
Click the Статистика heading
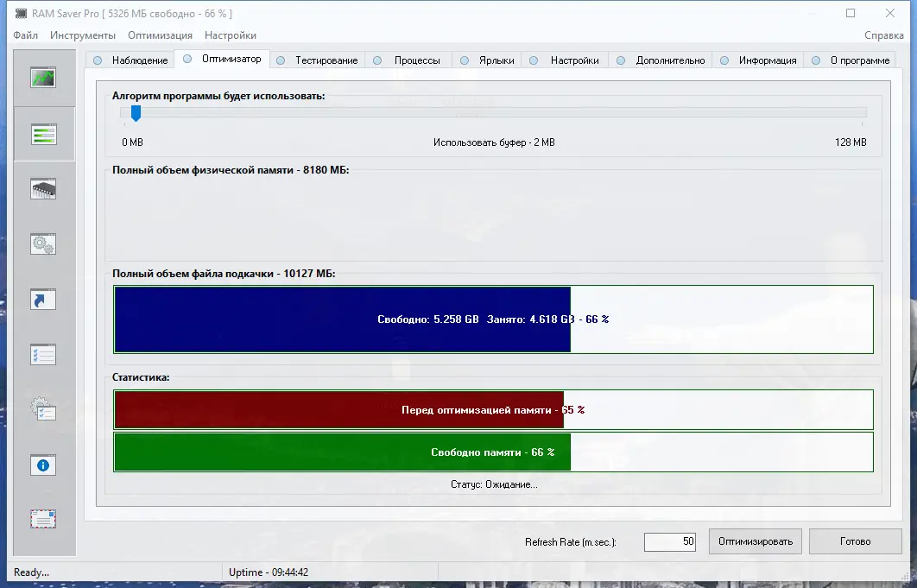tap(141, 377)
